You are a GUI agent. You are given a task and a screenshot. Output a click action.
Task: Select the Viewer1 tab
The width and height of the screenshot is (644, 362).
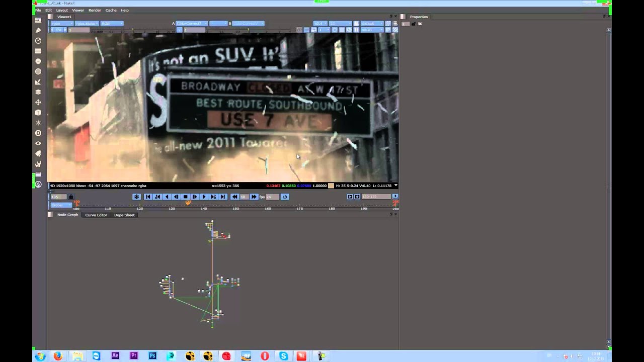(x=64, y=17)
